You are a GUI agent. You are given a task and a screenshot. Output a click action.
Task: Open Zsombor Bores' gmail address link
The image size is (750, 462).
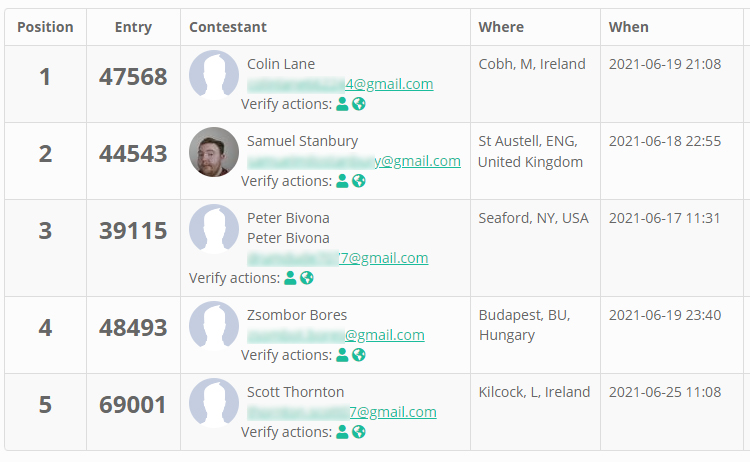(336, 335)
